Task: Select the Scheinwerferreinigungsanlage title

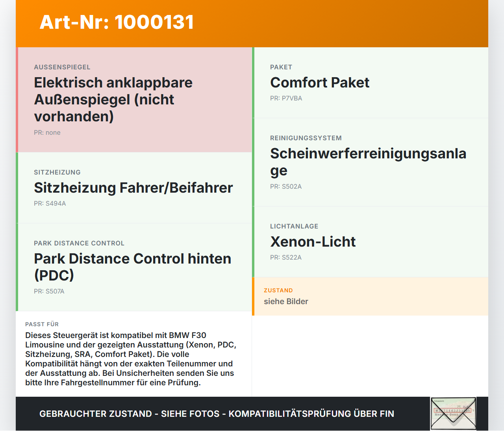Action: [x=368, y=162]
